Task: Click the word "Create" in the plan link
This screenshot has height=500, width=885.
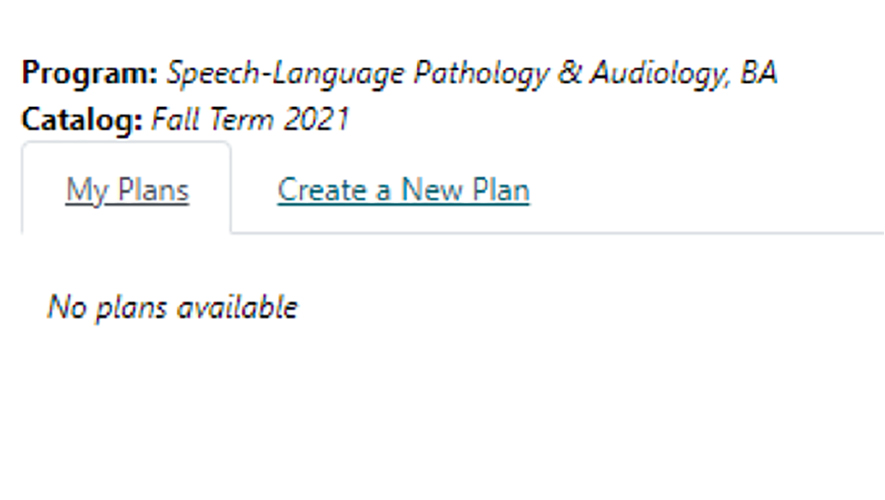Action: click(x=320, y=190)
